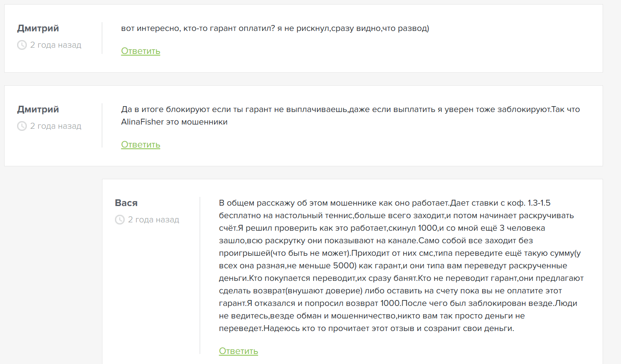The image size is (621, 364).
Task: Click the line mentioning 'скинул 1000' in Вася's comment
Action: pos(382,228)
